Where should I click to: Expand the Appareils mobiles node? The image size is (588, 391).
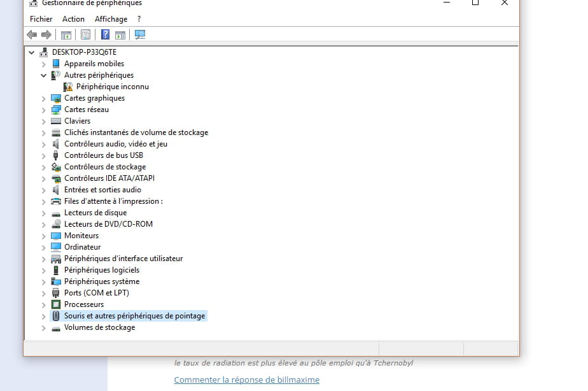click(x=43, y=64)
